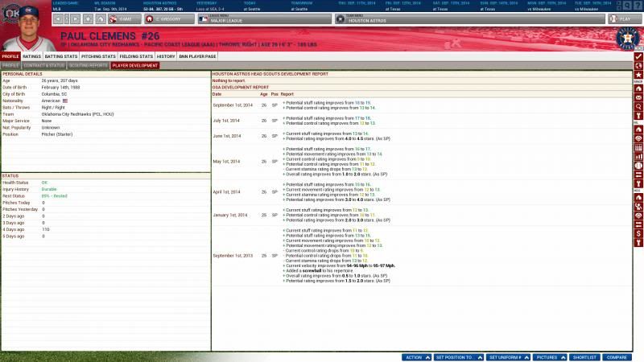The height and width of the screenshot is (362, 644).
Task: Open the Profile sub-tab
Action: coord(10,65)
